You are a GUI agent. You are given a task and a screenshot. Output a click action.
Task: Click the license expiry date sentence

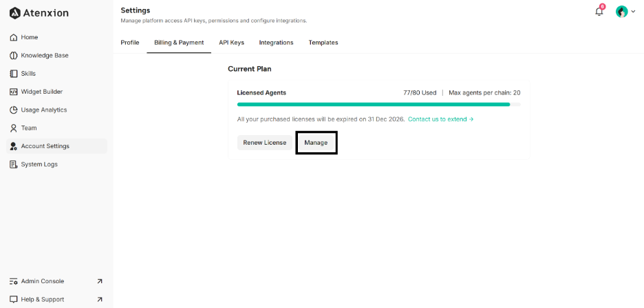(321, 119)
